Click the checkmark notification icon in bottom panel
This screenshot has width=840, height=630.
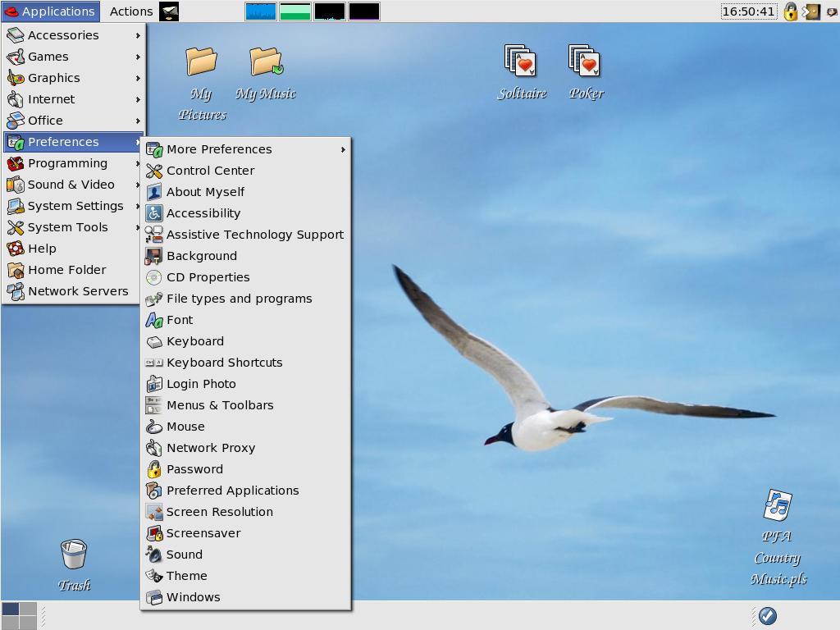(x=768, y=615)
